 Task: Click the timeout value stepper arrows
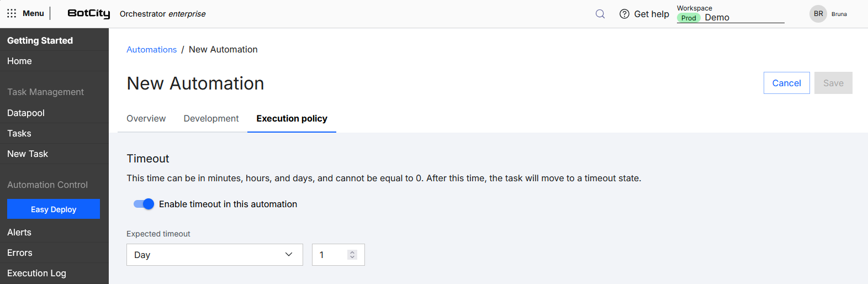[352, 255]
